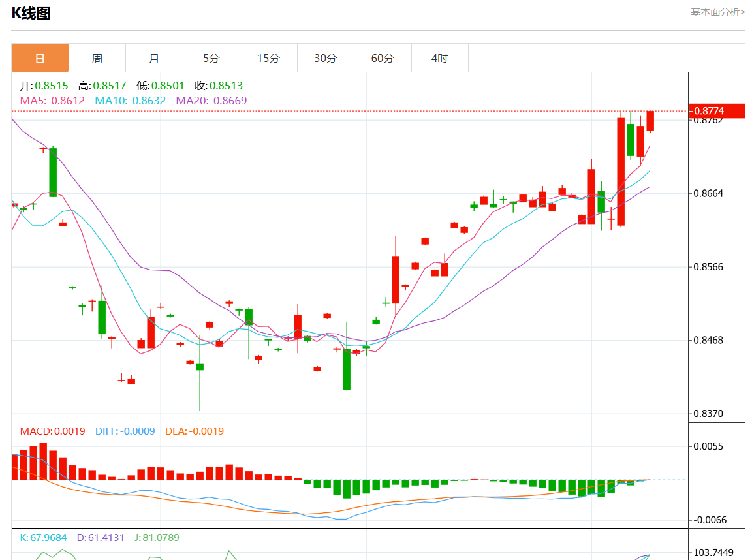Switch to the 月 monthly tab
This screenshot has height=560, width=752.
(155, 58)
